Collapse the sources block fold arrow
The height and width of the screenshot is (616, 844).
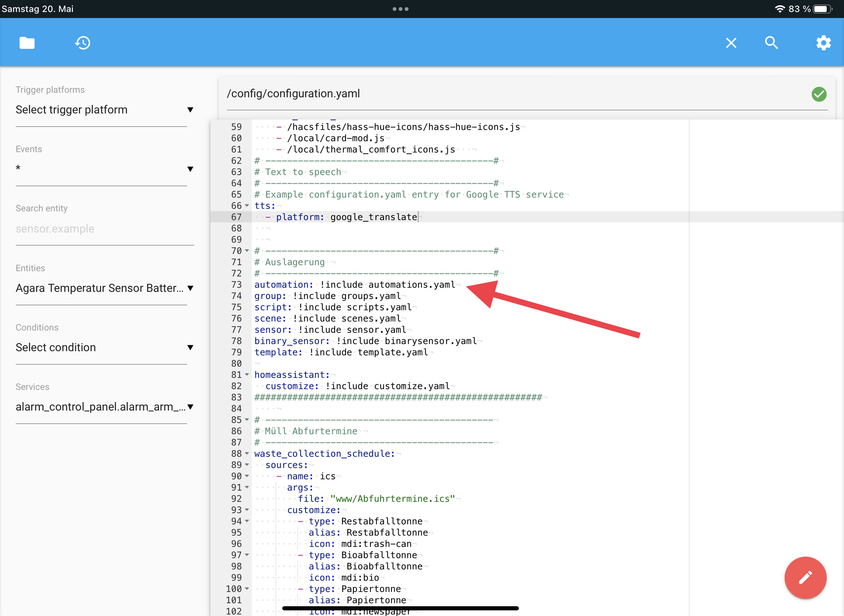247,465
